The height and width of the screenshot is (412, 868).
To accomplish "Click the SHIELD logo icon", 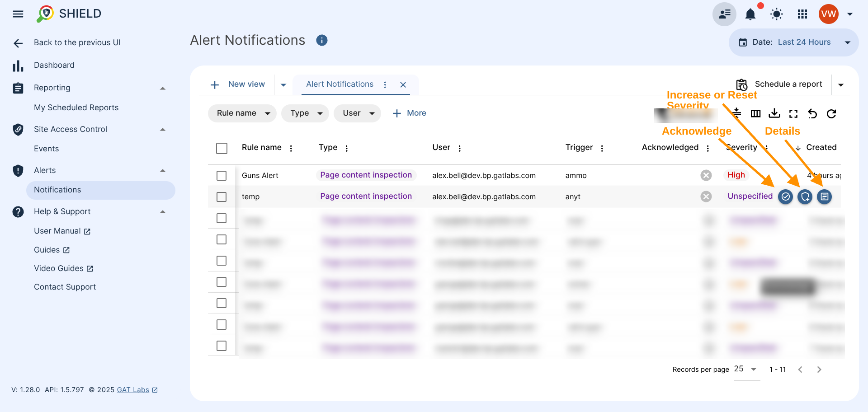I will 45,14.
